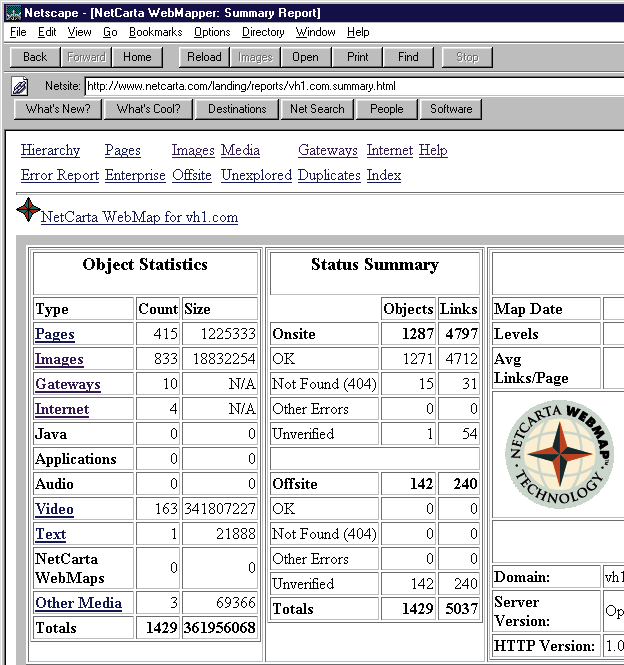Click the What's Cool? directory button

click(148, 109)
